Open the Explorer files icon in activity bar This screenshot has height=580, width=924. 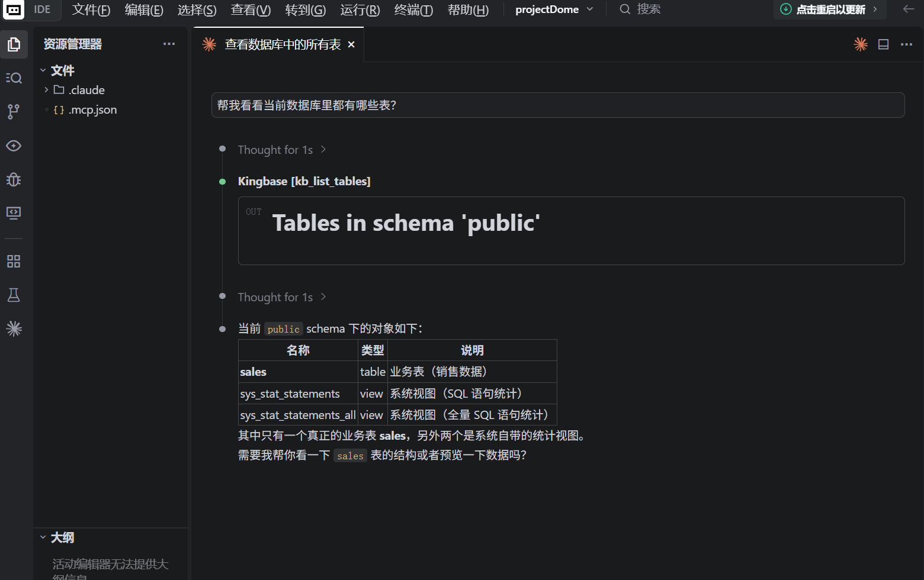coord(14,44)
